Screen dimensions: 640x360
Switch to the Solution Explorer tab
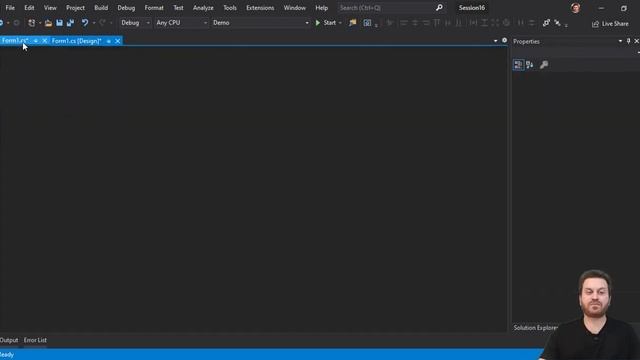coord(535,328)
